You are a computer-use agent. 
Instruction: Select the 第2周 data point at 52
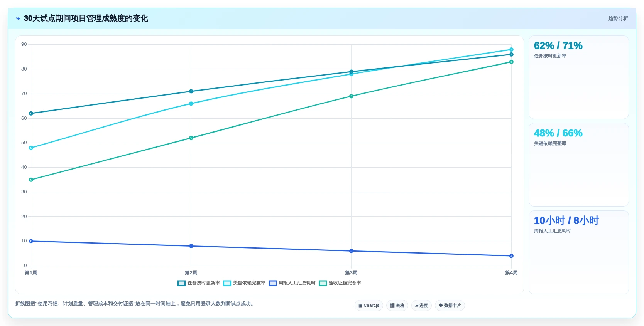tap(191, 138)
